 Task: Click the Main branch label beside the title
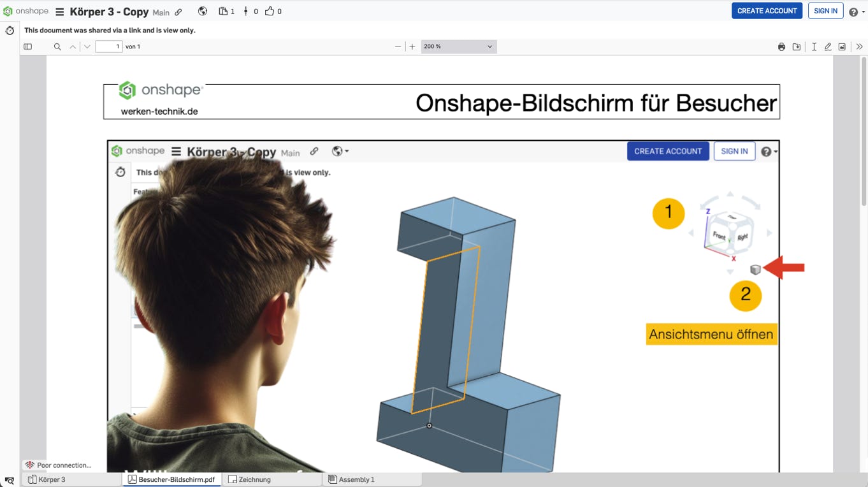coord(161,13)
